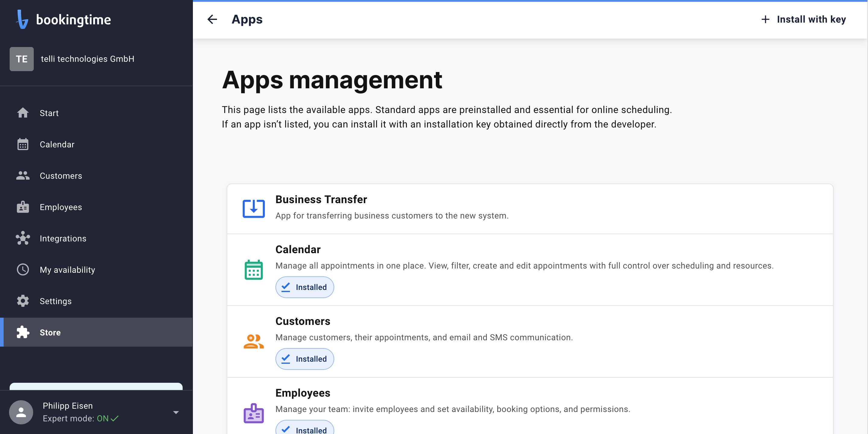Screen dimensions: 868x434
Task: Click the plus icon beside Install with key
Action: [x=765, y=19]
